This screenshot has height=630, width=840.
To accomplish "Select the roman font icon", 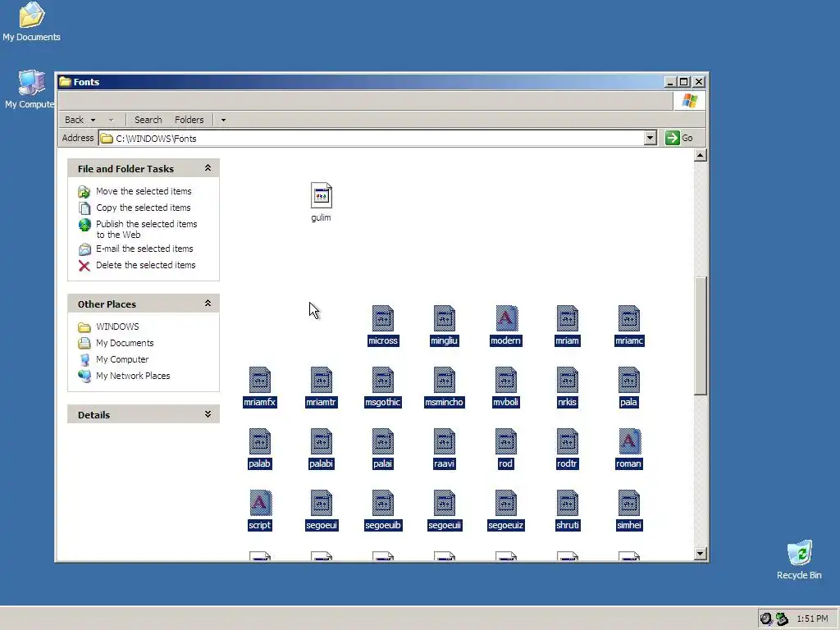I will 629,441.
